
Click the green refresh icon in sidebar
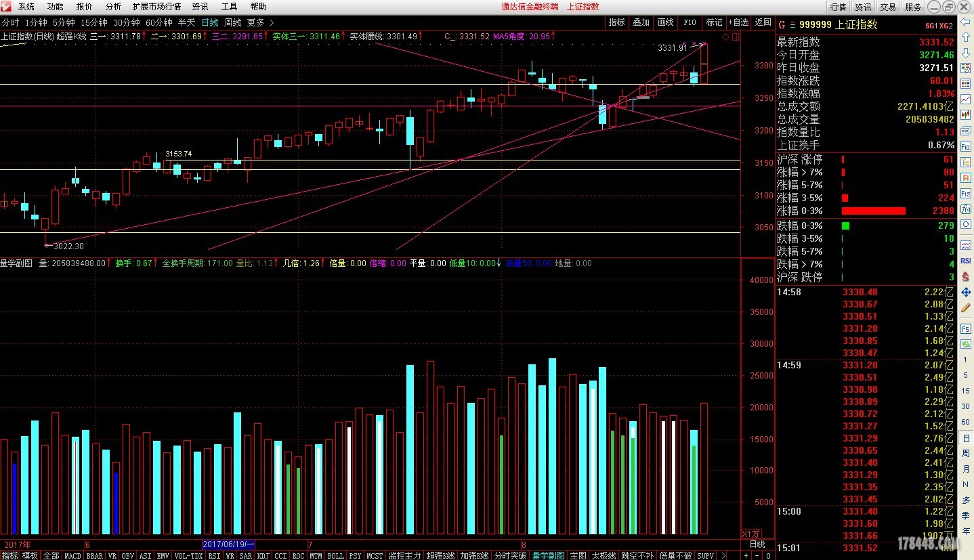point(965,343)
